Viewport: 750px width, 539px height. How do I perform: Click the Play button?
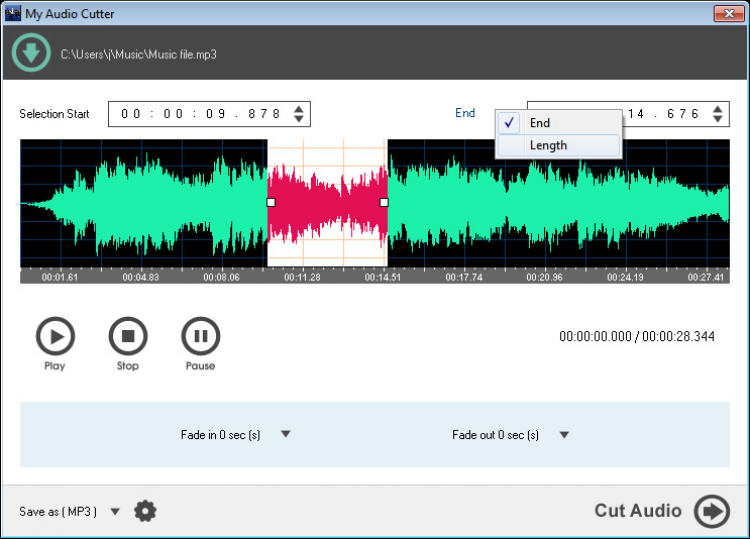(x=55, y=336)
